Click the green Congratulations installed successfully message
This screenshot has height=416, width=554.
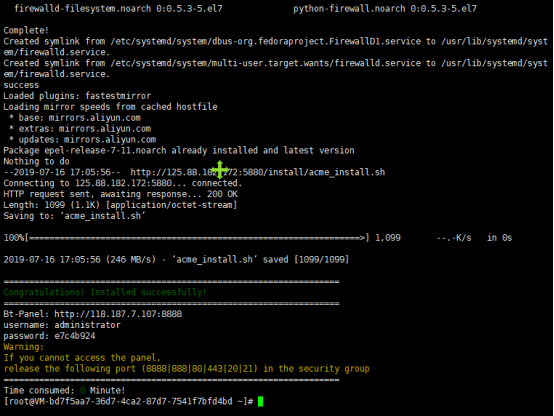105,292
